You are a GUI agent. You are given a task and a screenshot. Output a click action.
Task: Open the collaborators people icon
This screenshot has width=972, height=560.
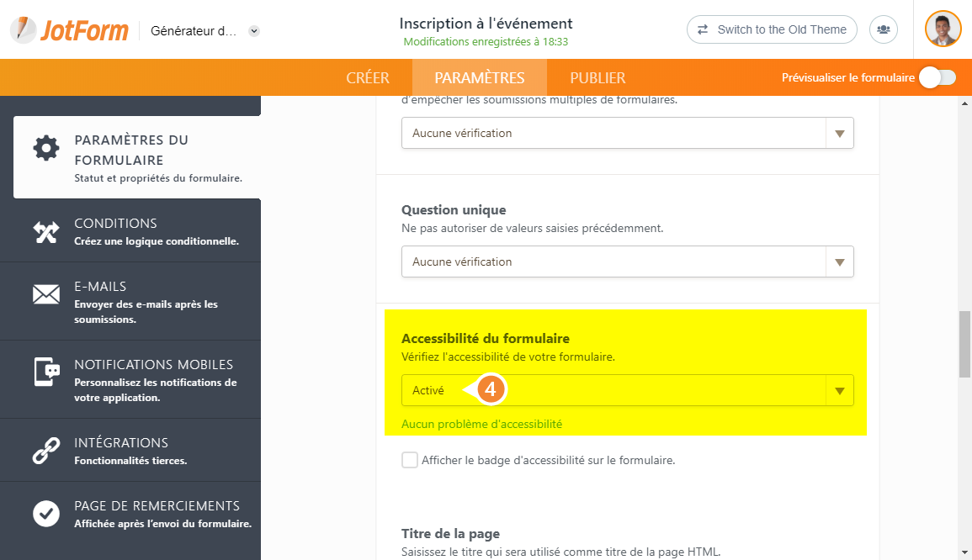884,29
